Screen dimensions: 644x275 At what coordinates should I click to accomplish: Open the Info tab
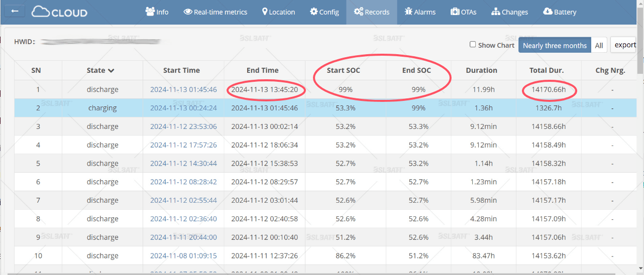point(157,12)
